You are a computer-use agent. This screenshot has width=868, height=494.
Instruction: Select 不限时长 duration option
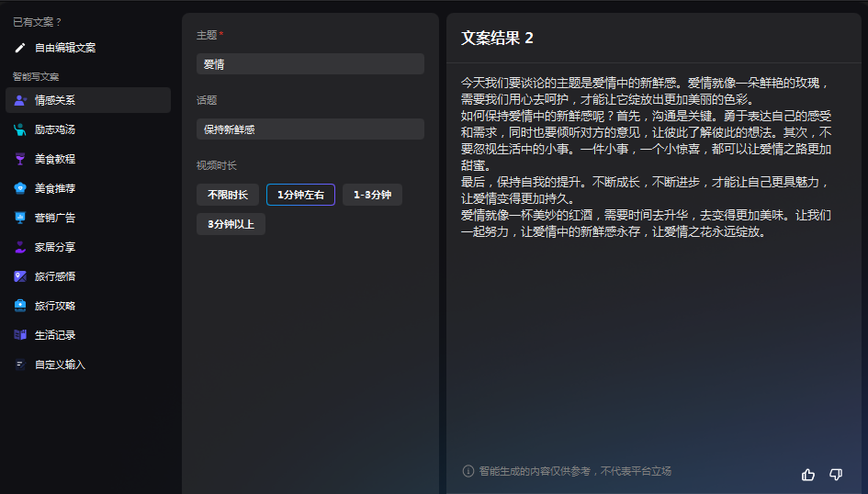[228, 195]
